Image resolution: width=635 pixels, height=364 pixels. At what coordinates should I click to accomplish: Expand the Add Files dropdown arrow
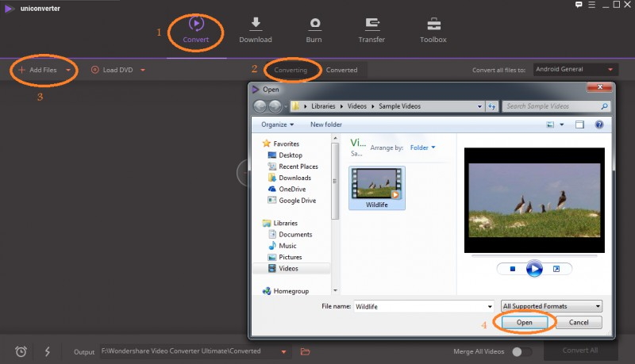(x=68, y=70)
